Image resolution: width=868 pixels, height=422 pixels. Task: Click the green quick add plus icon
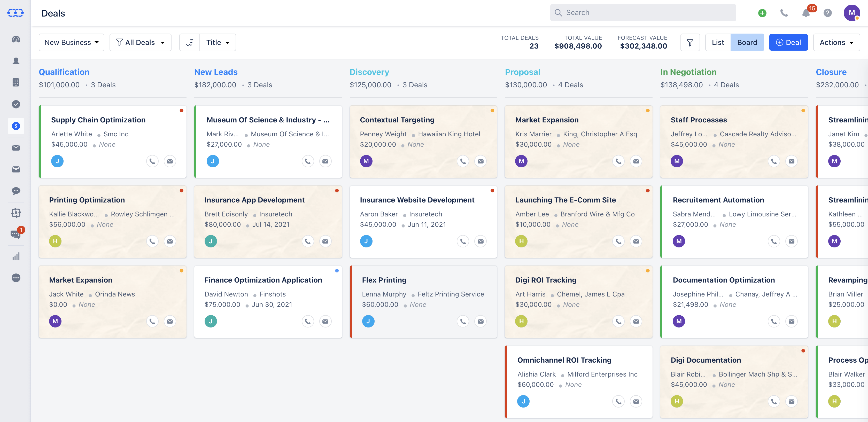click(x=762, y=13)
